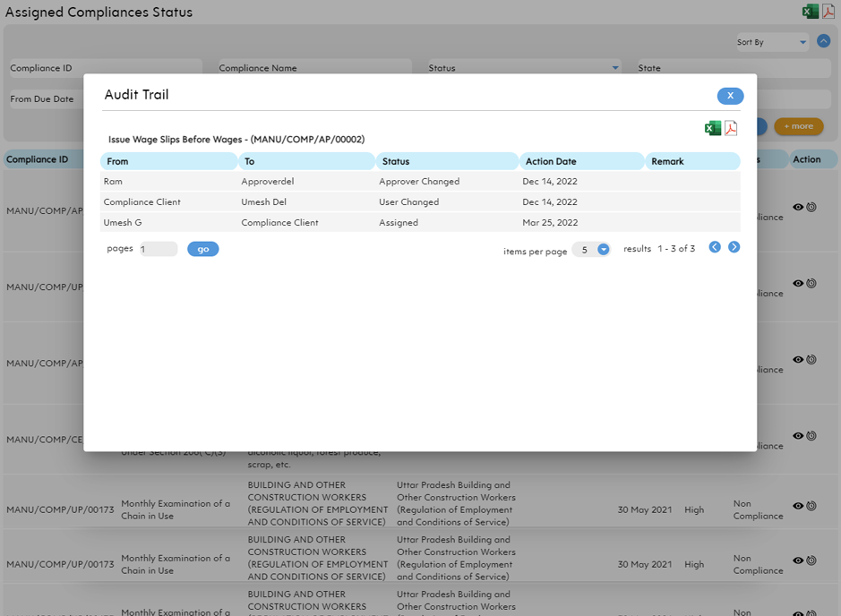Select the User Changed status cell

coord(408,202)
